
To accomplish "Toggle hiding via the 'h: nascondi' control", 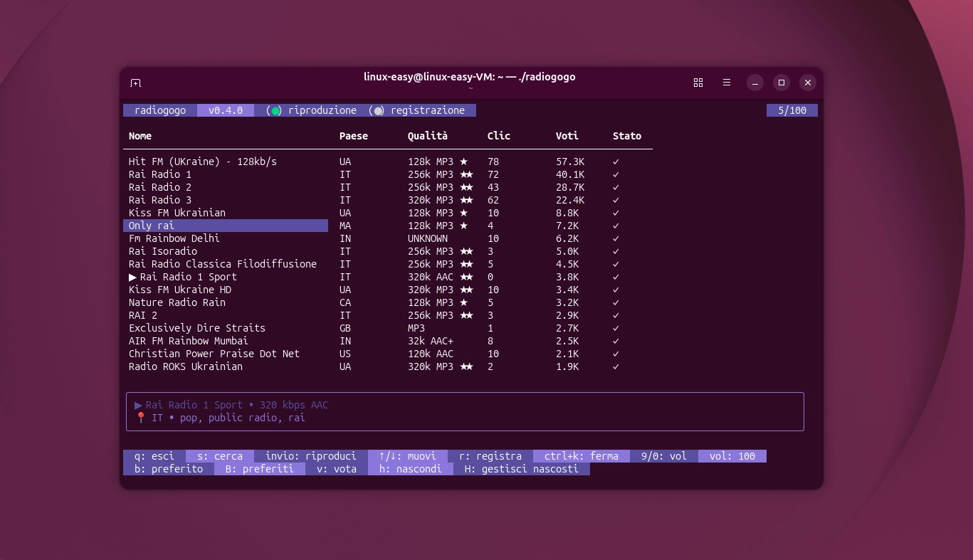I will pos(410,468).
